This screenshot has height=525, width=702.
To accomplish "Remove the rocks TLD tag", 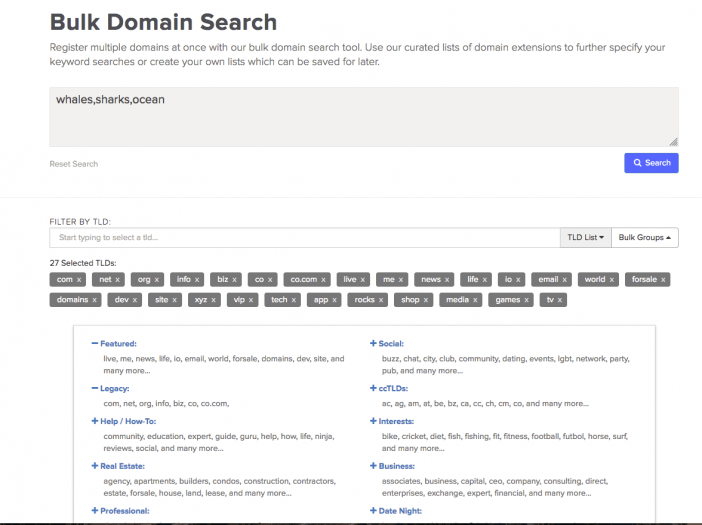I will pyautogui.click(x=381, y=300).
